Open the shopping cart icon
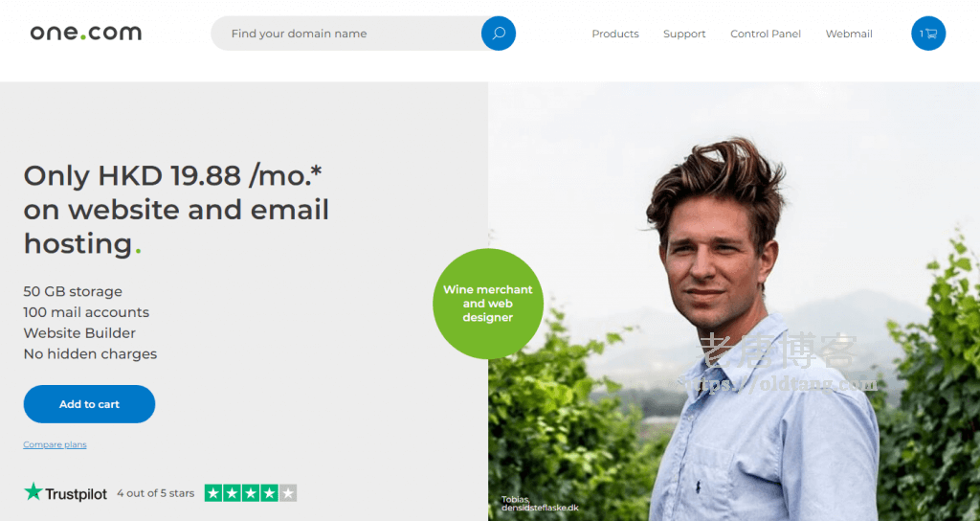 (x=928, y=34)
